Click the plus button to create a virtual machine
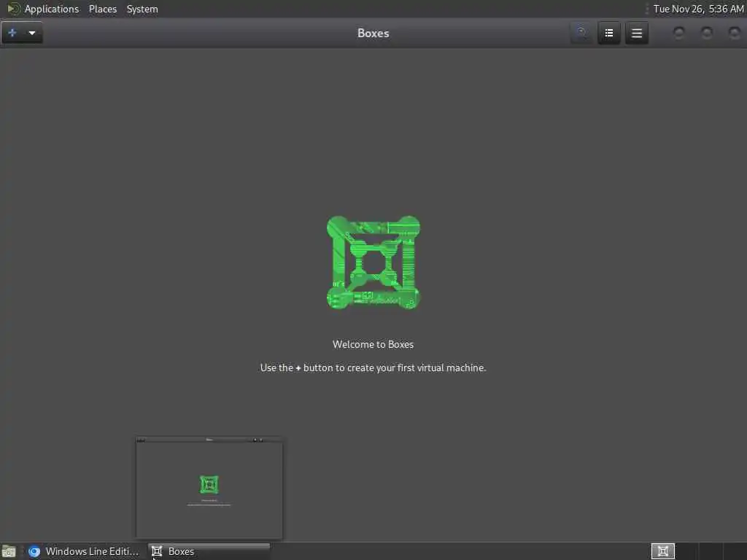This screenshot has height=560, width=747. click(x=12, y=33)
